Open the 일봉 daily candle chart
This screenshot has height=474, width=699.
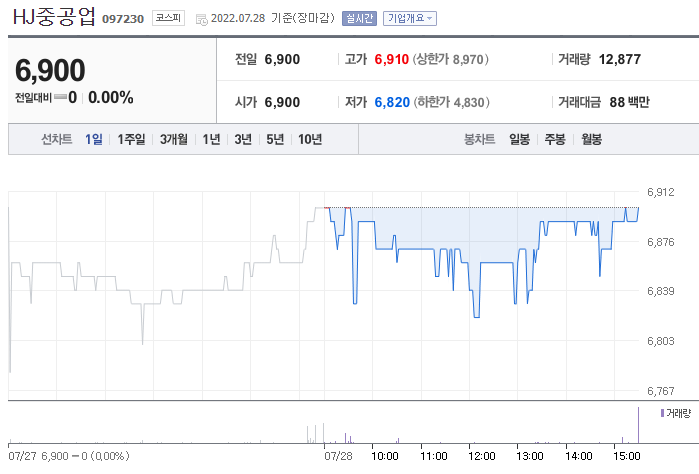pyautogui.click(x=519, y=139)
